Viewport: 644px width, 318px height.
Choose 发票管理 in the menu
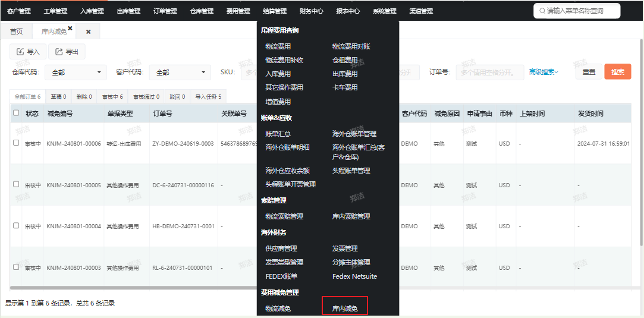coord(345,248)
